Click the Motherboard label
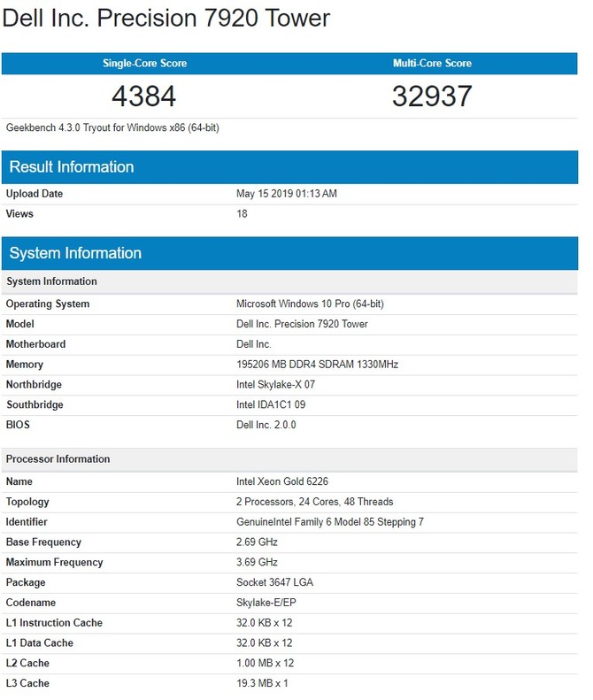 35,344
